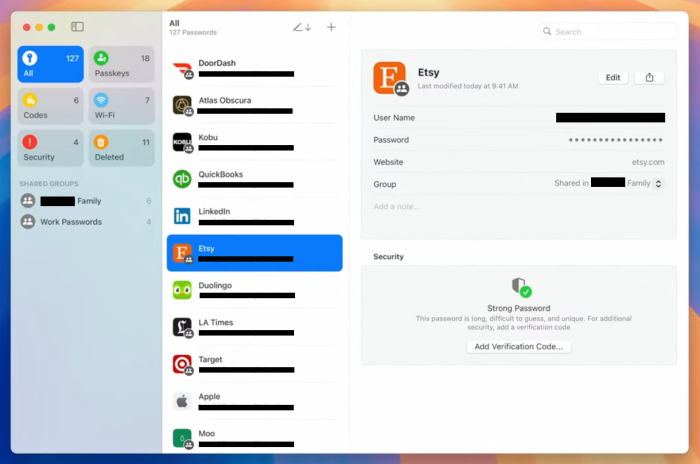Select the Kobu entry name

(208, 137)
